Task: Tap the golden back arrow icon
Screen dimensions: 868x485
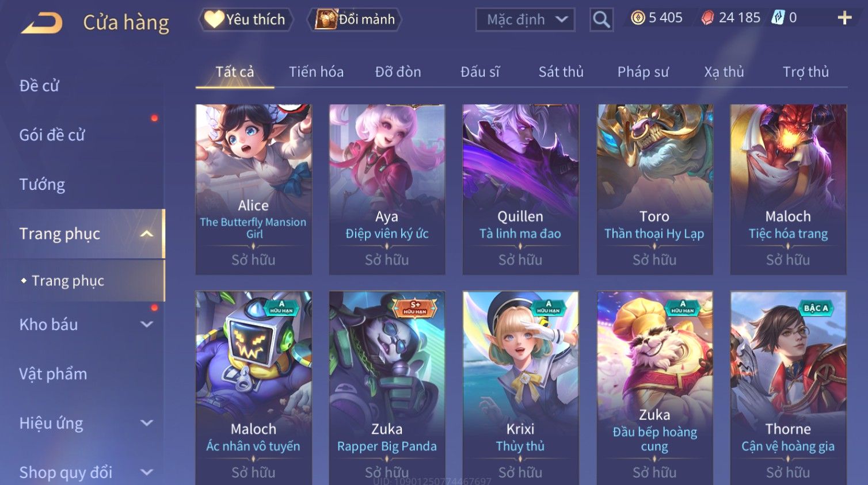Action: pyautogui.click(x=41, y=23)
